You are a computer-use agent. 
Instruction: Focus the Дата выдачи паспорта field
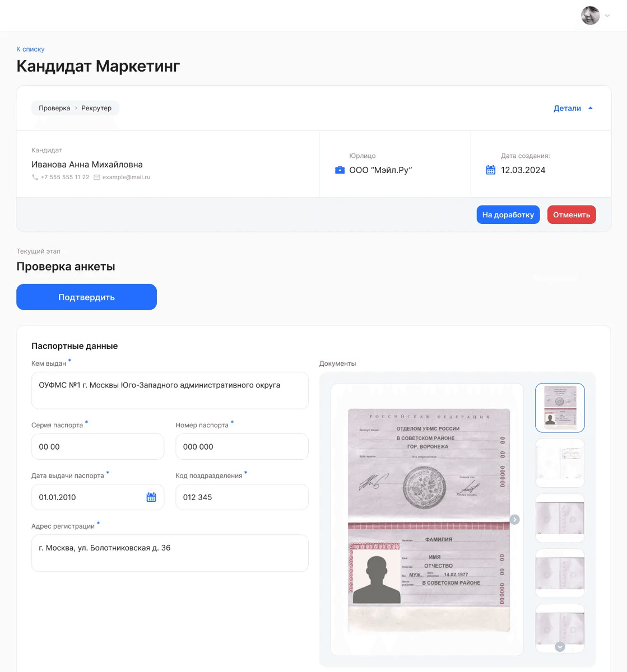[97, 497]
